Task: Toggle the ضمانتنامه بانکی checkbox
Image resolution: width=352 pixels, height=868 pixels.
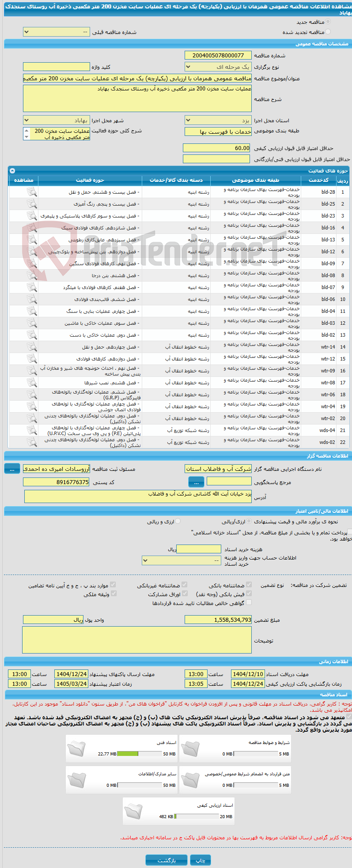Action: 249,585
